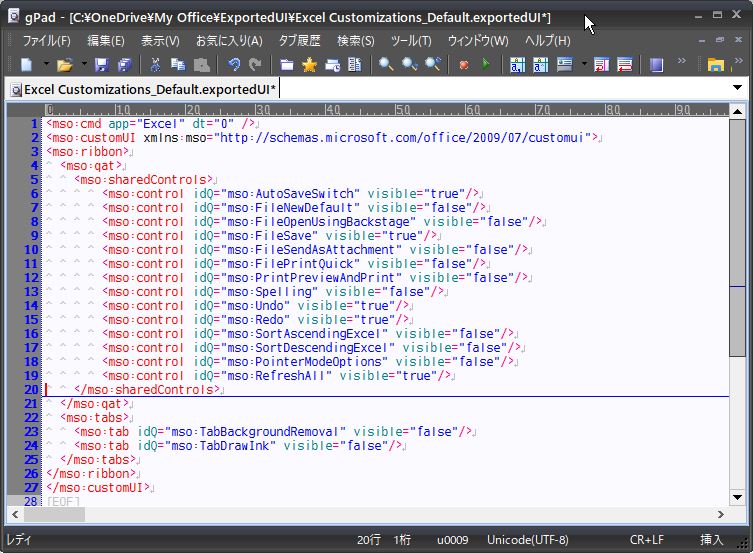Click the vertical scrollbar down arrow

738,497
